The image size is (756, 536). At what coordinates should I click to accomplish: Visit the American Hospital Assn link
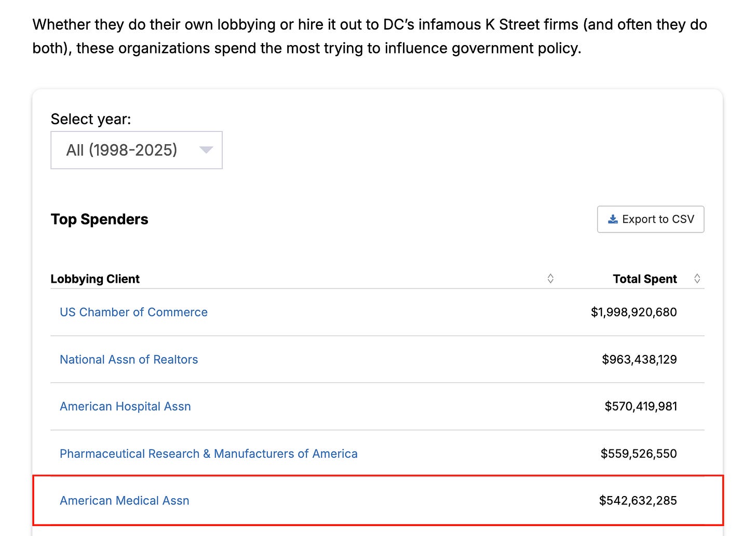click(x=125, y=406)
